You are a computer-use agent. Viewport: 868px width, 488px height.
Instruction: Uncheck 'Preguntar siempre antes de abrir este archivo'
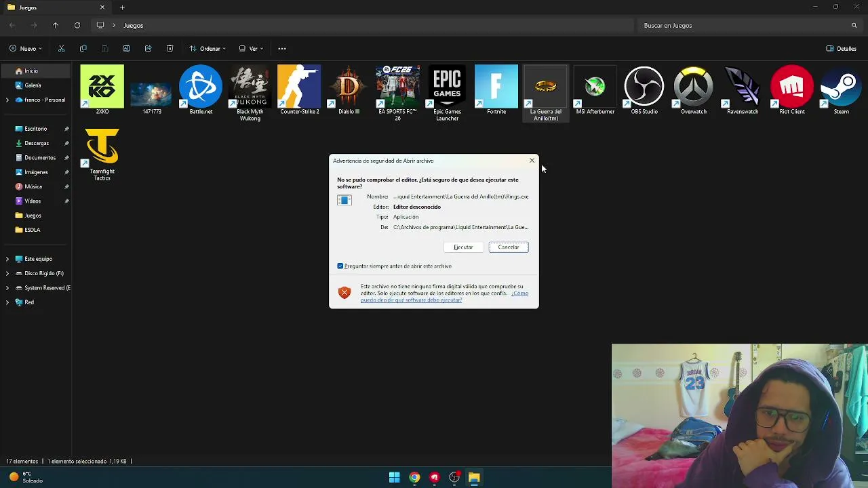coord(340,266)
